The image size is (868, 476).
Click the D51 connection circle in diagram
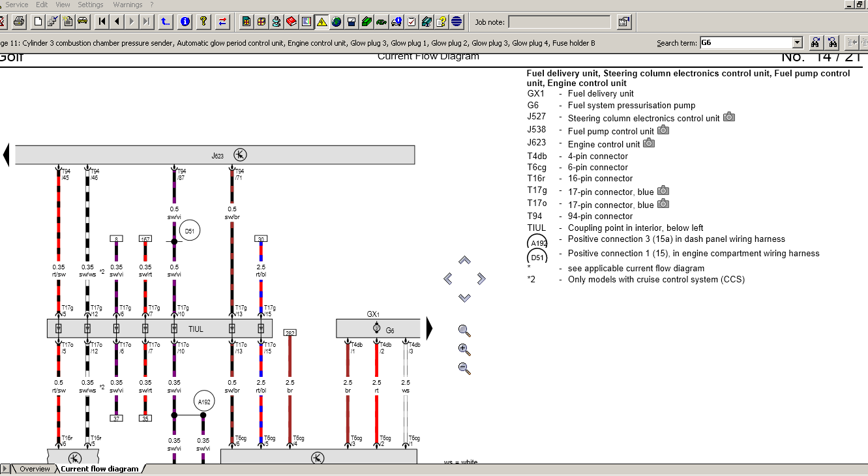tap(190, 231)
